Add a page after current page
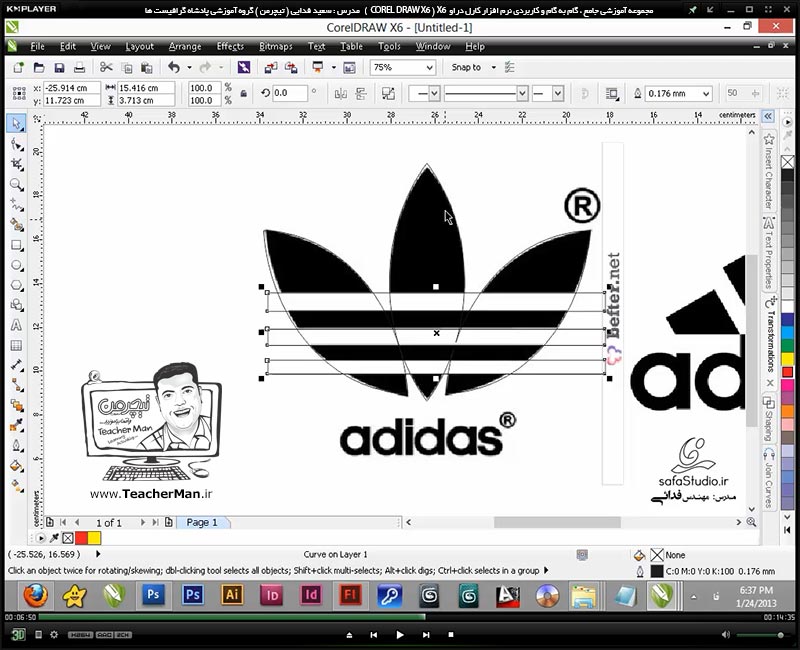The image size is (800, 650). pyautogui.click(x=168, y=522)
